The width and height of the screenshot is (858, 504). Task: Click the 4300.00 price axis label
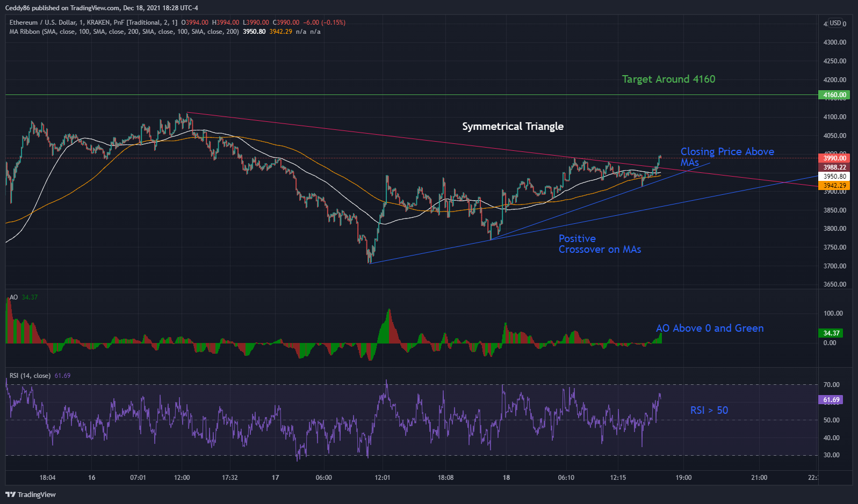[835, 42]
